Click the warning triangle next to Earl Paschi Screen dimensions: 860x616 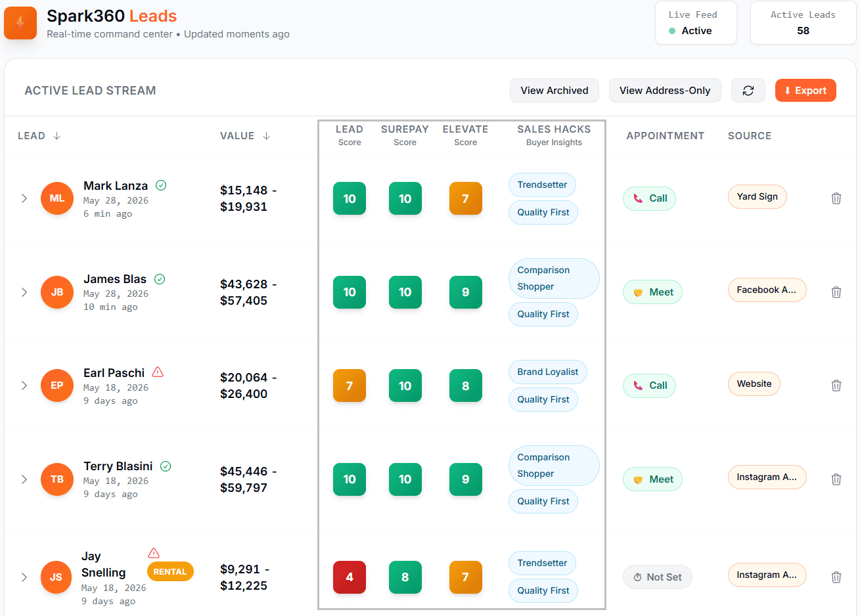[x=158, y=372]
